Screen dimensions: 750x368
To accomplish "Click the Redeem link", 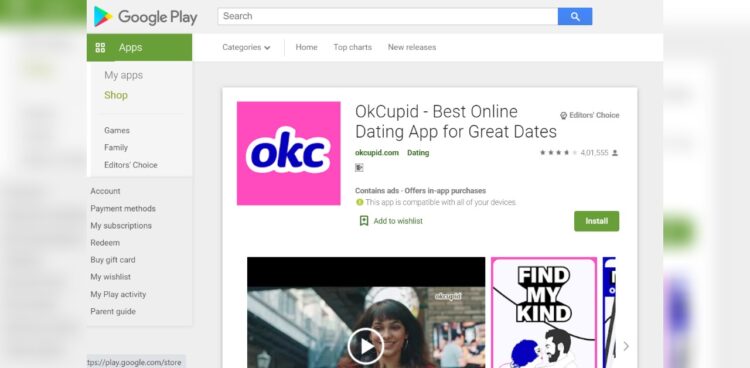I will pos(105,243).
